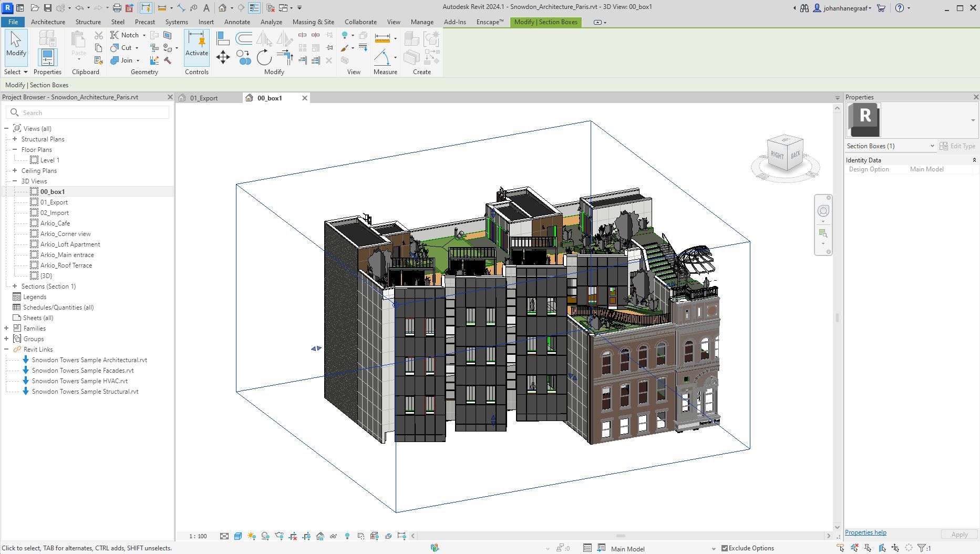Expand the Families node

point(6,328)
